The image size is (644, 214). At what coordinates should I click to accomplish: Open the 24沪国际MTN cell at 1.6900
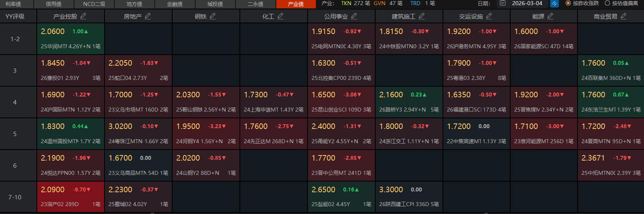click(x=70, y=102)
